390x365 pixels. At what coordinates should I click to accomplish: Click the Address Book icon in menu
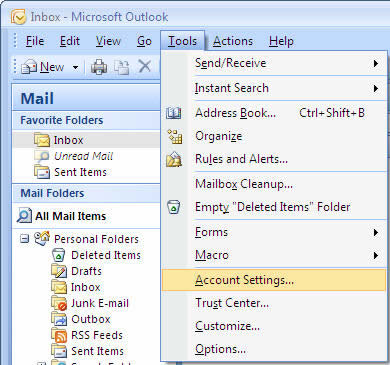click(174, 113)
